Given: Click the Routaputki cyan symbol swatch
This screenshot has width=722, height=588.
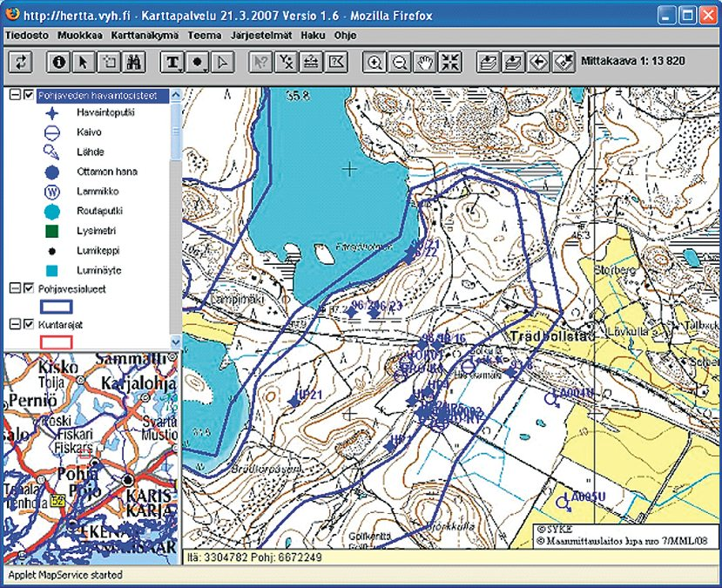Looking at the screenshot, I should (x=52, y=212).
